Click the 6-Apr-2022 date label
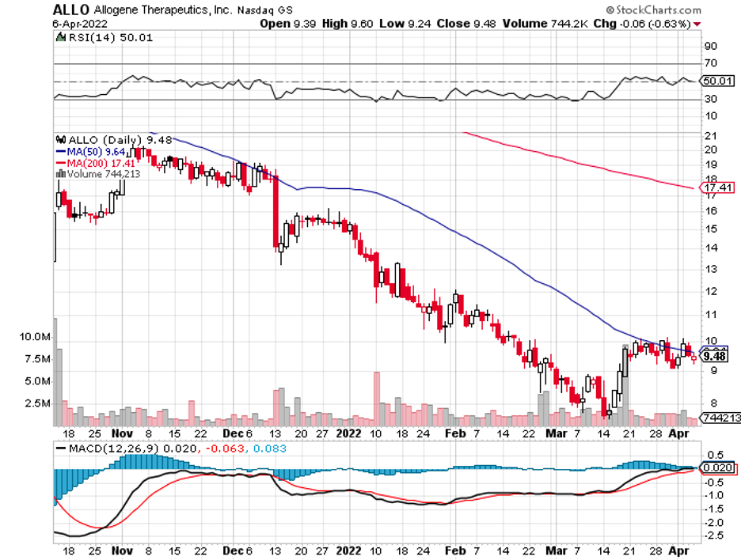Viewport: 741px width, 560px height. [80, 24]
